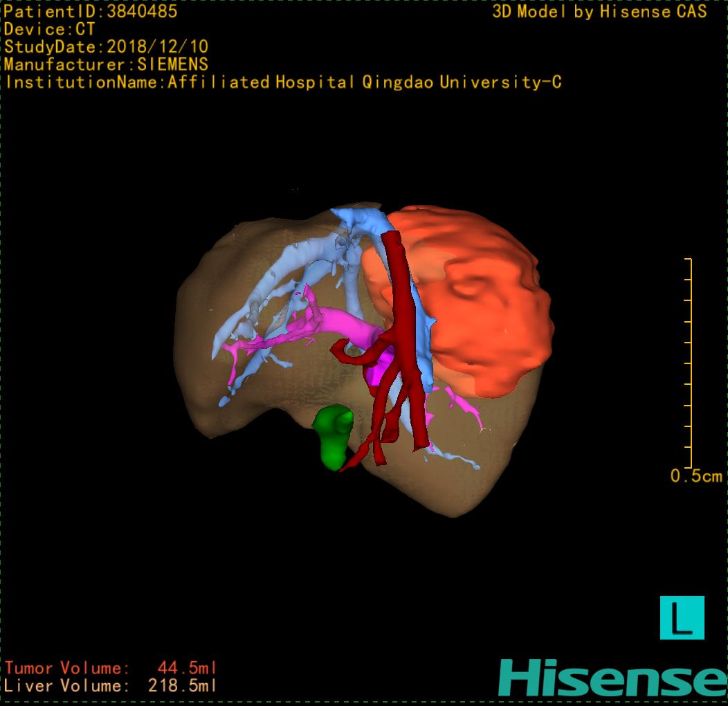Click the cyan L orientation marker
Viewport: 728px width, 706px height.
682,617
